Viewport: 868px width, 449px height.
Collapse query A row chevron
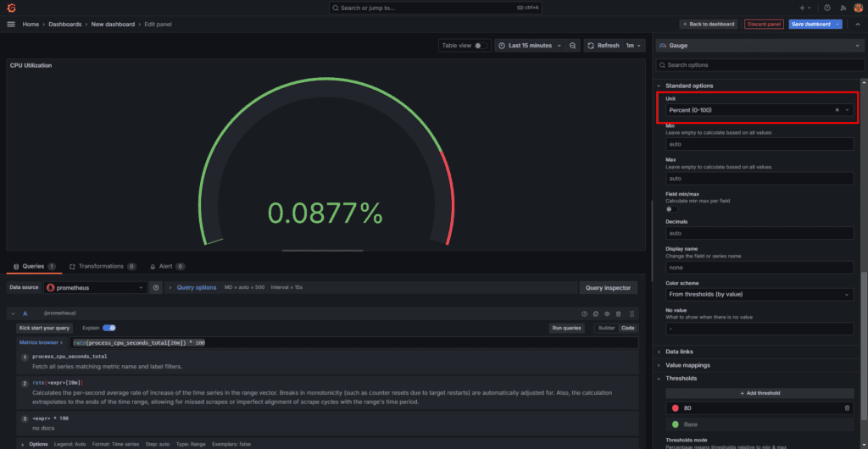(13, 313)
